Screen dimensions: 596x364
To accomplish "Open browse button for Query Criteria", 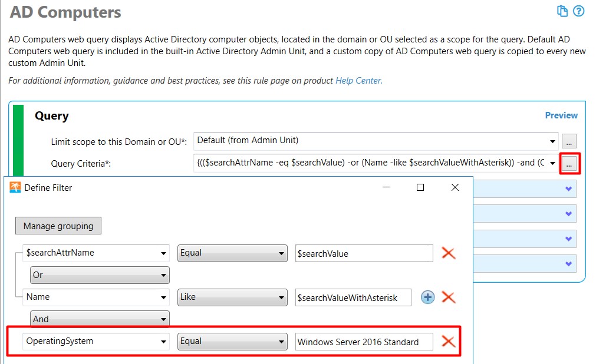I will point(569,164).
